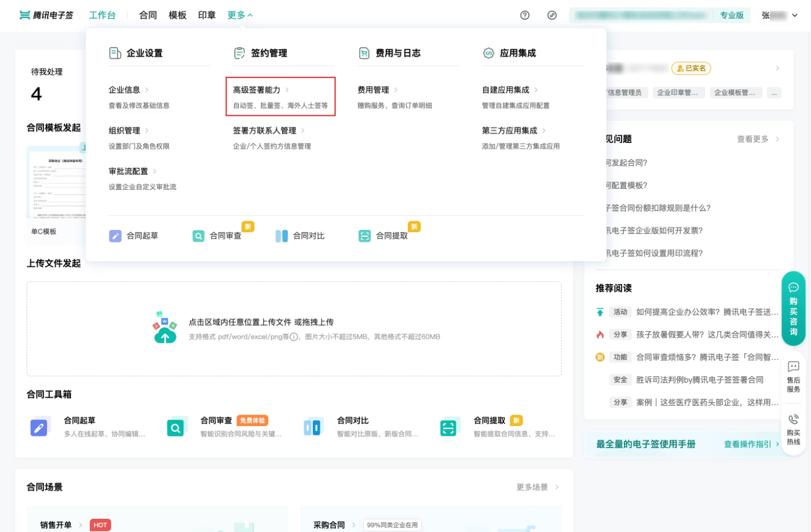Open article 如何提高企业办公效率
Viewport: 811px width, 532px height.
(707, 312)
